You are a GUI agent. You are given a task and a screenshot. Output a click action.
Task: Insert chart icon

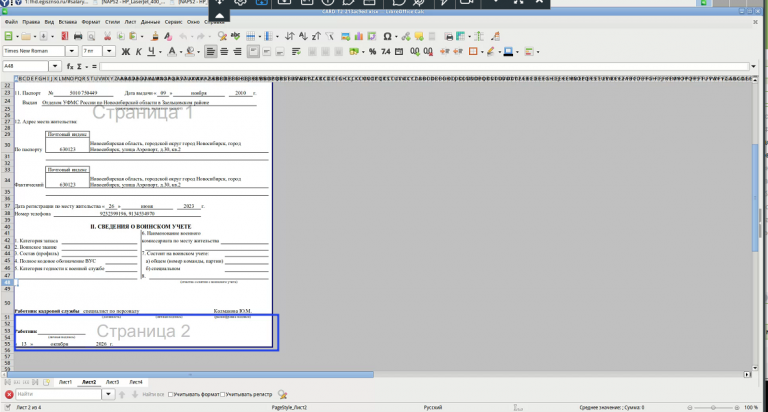pos(359,36)
